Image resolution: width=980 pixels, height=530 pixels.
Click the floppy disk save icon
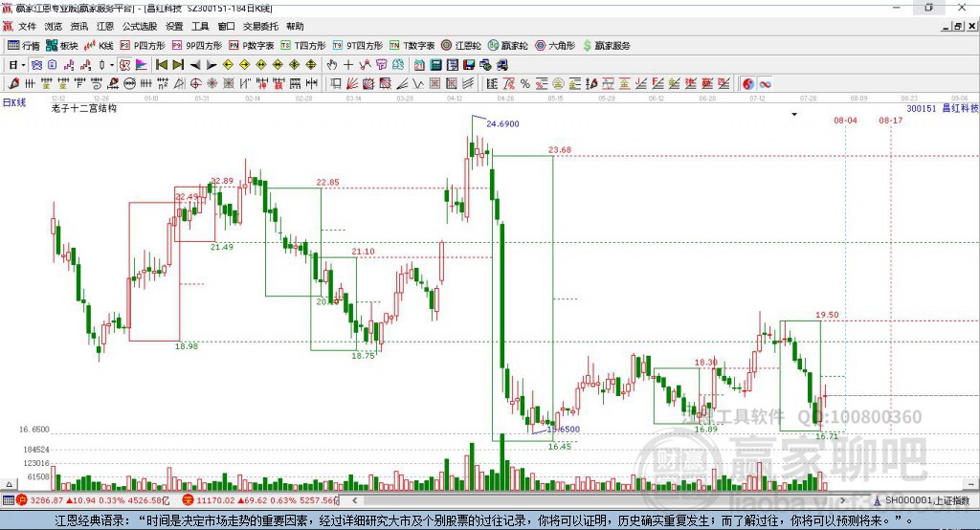[469, 65]
